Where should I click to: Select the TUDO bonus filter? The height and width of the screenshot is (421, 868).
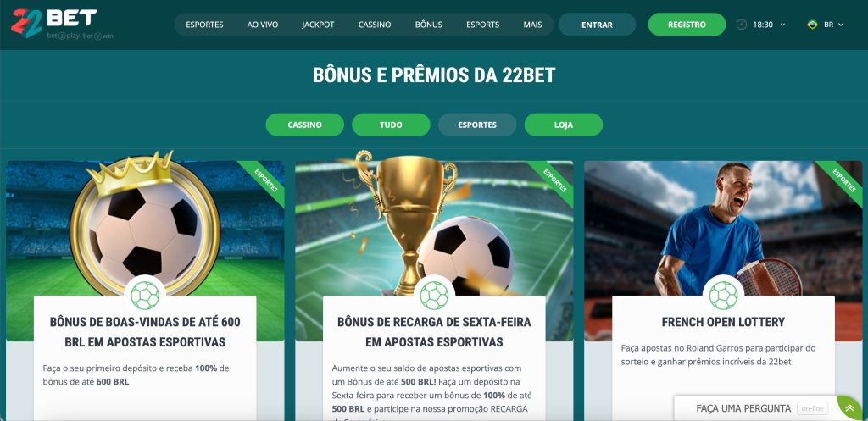click(391, 125)
